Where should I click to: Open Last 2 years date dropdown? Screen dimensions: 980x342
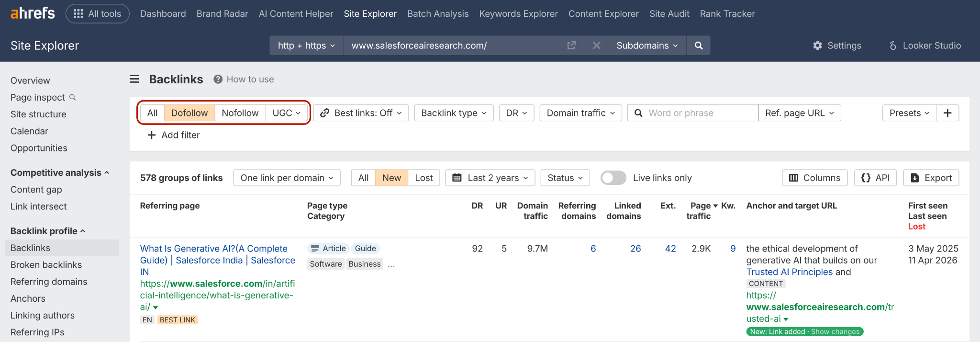(x=490, y=178)
